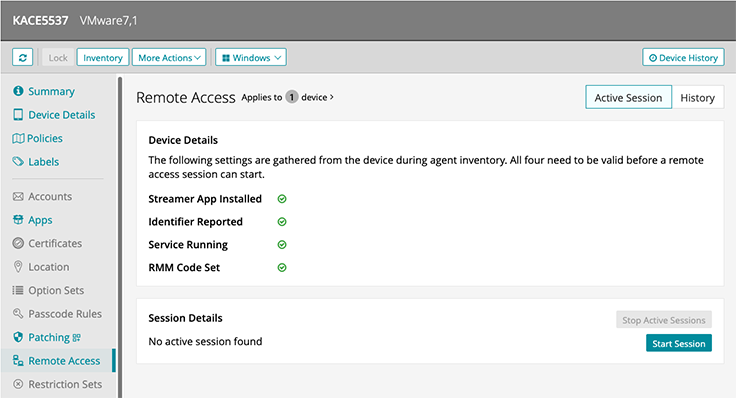Click the Accounts envelope icon
This screenshot has width=736, height=398.
pos(18,196)
